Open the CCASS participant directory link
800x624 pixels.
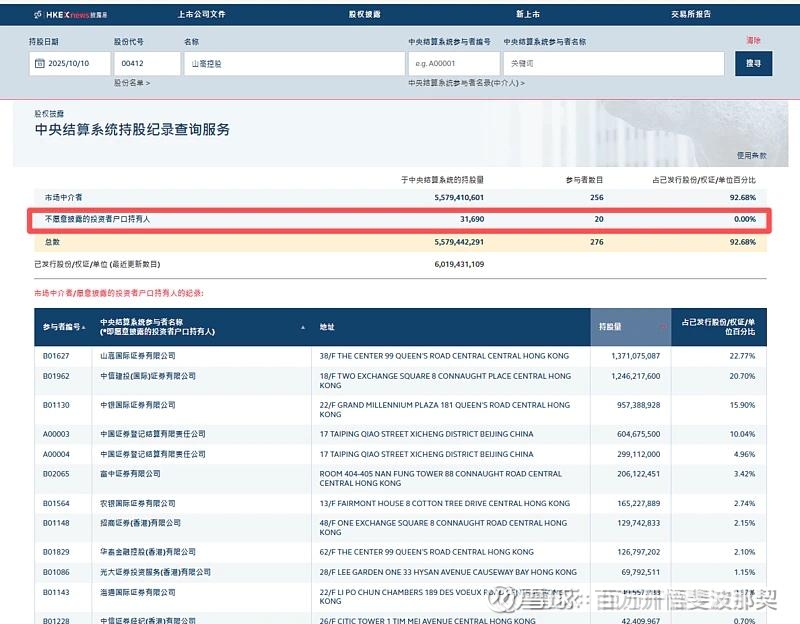(x=466, y=83)
